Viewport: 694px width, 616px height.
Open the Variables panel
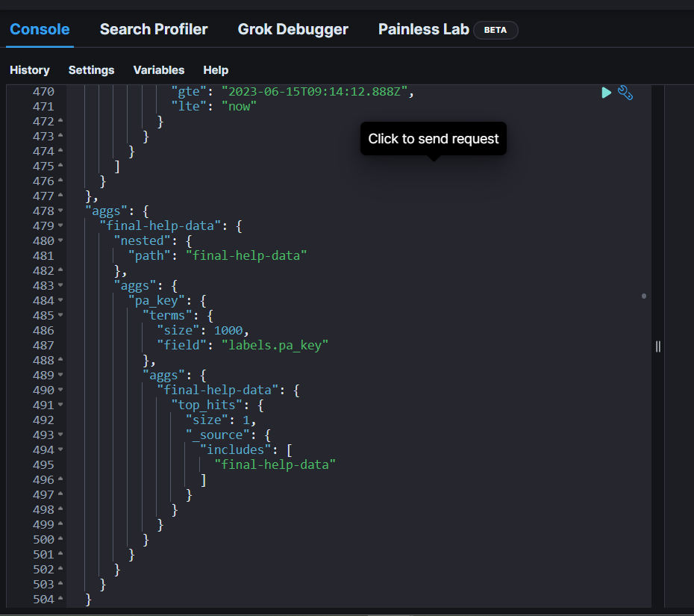[159, 70]
